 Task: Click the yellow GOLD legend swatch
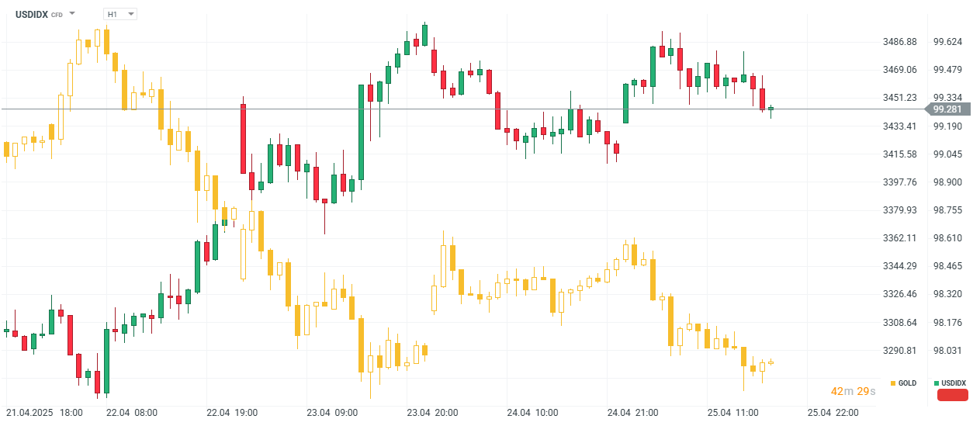coord(893,383)
